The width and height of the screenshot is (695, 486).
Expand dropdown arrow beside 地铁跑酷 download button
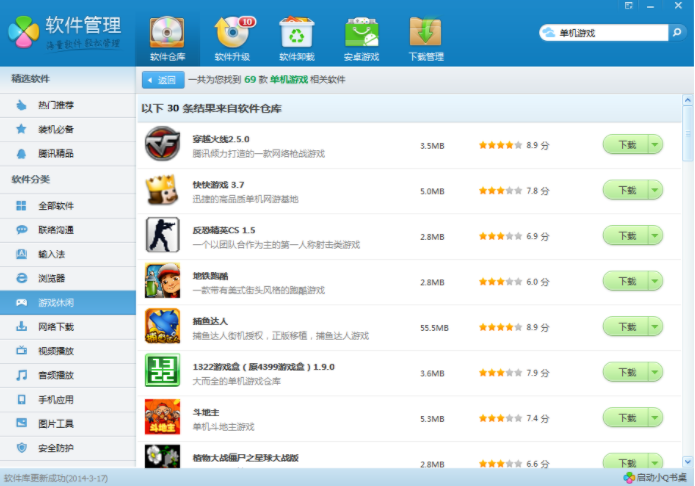(655, 282)
